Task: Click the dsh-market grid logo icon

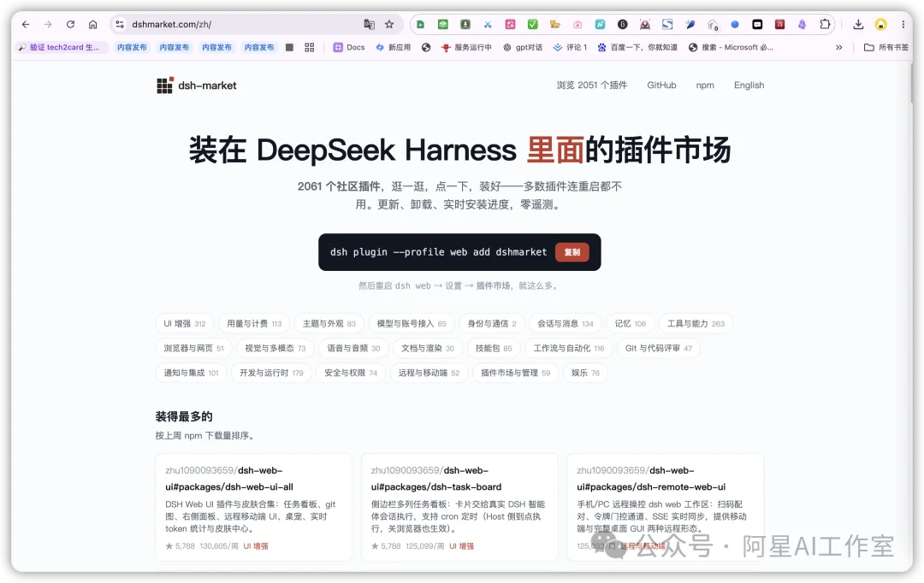Action: coord(165,85)
